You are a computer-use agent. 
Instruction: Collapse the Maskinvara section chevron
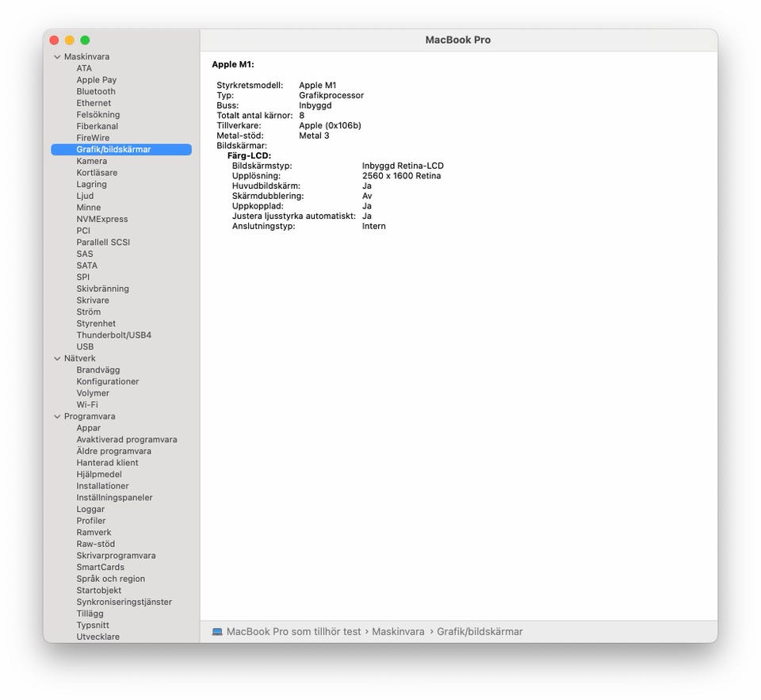coord(57,57)
